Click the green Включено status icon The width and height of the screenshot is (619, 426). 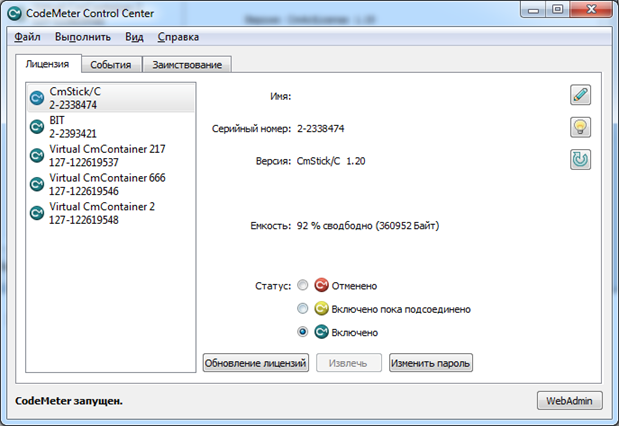(x=321, y=332)
